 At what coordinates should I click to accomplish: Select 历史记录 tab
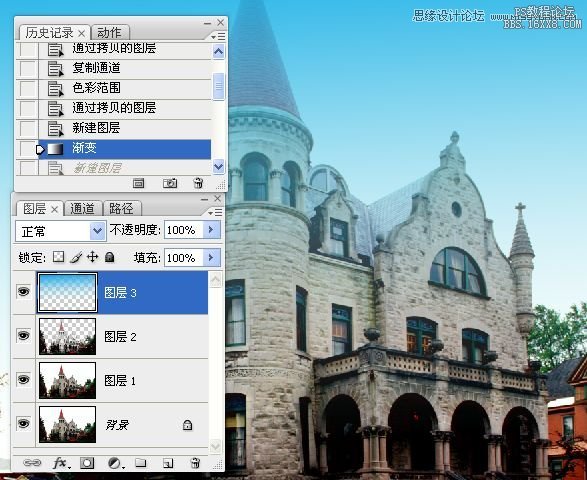pos(49,33)
